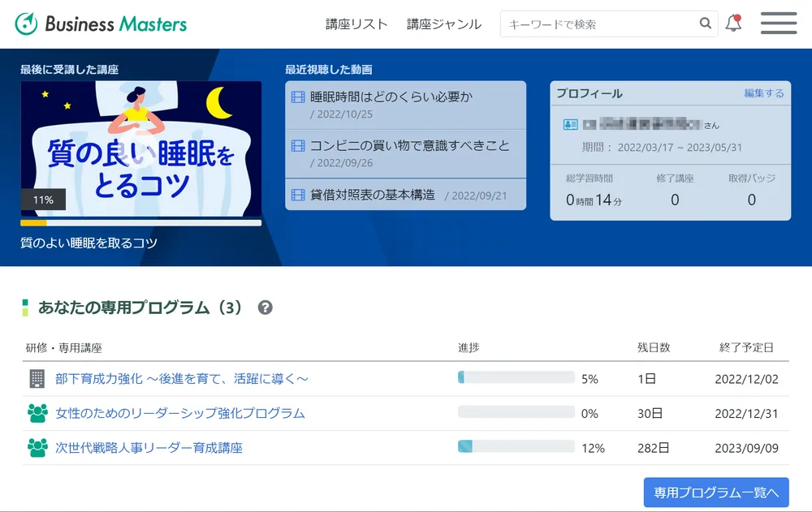Viewport: 812px width, 512px height.
Task: Click the プロフィール heading
Action: (x=590, y=93)
